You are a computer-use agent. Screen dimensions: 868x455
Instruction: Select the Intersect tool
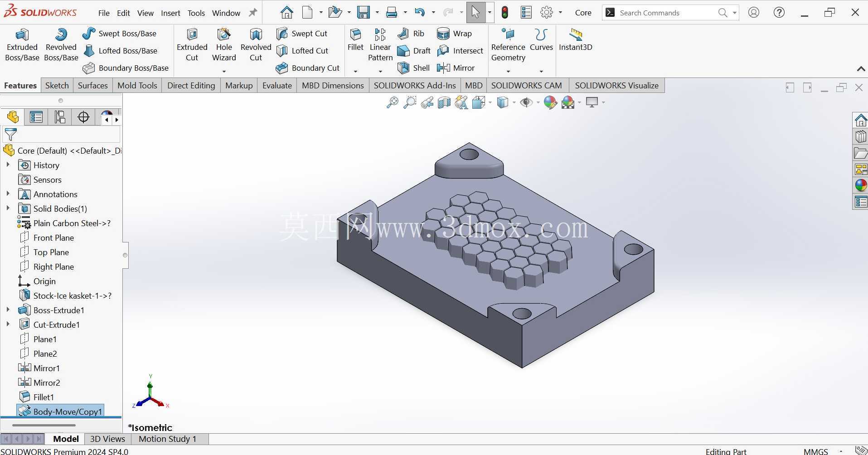click(460, 51)
